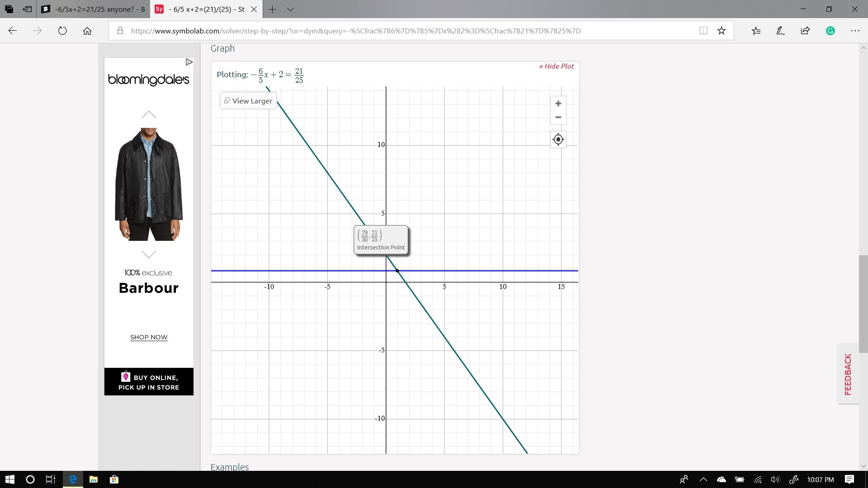Viewport: 868px width, 488px height.
Task: Add page to favorites star
Action: coord(722,31)
